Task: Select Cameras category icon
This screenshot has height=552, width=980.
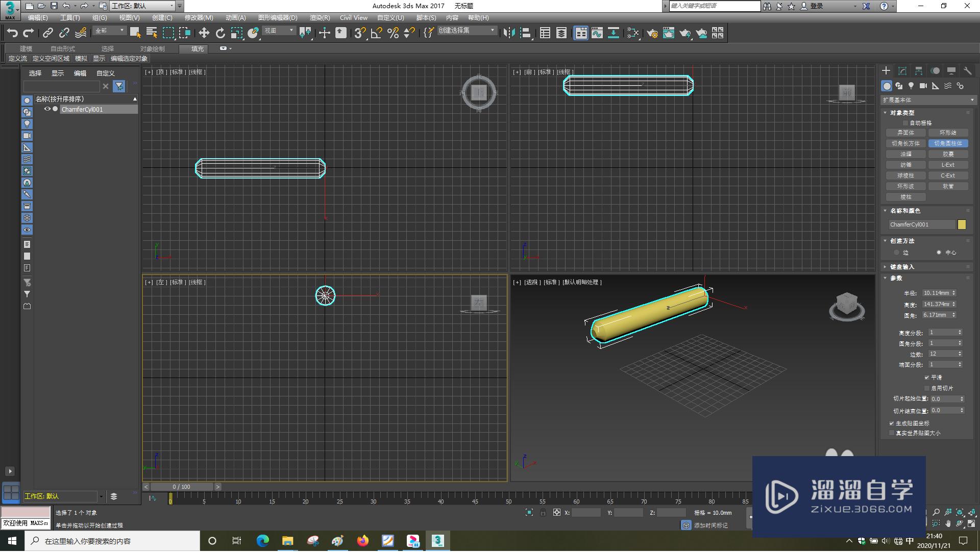Action: [923, 86]
